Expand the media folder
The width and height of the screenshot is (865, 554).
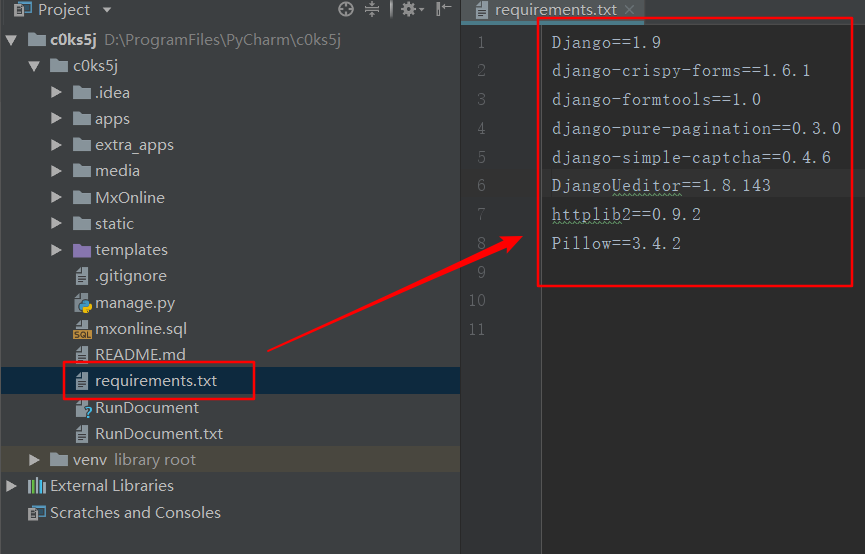coord(56,171)
